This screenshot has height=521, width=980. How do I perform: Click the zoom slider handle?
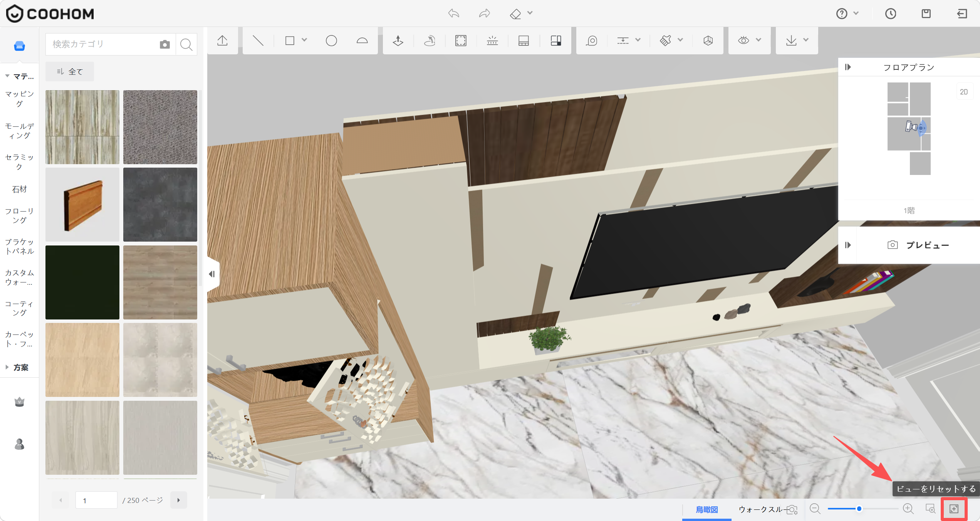pyautogui.click(x=859, y=509)
